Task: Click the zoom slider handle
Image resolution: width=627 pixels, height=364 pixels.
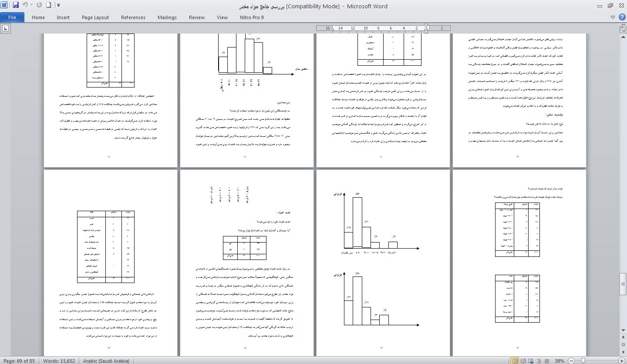Action: [583, 361]
